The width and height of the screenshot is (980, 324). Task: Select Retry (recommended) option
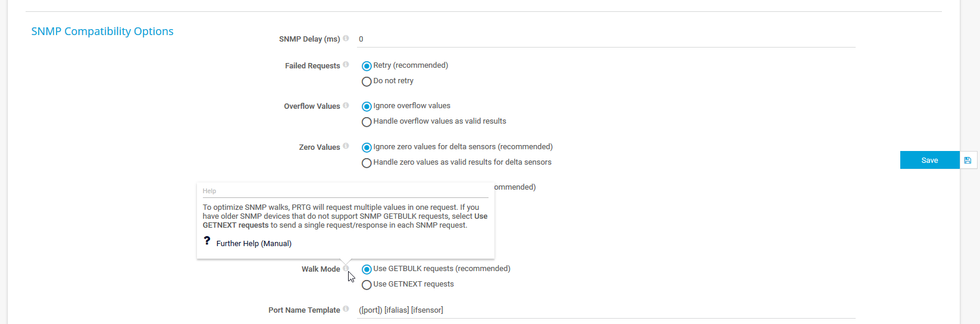click(x=367, y=66)
